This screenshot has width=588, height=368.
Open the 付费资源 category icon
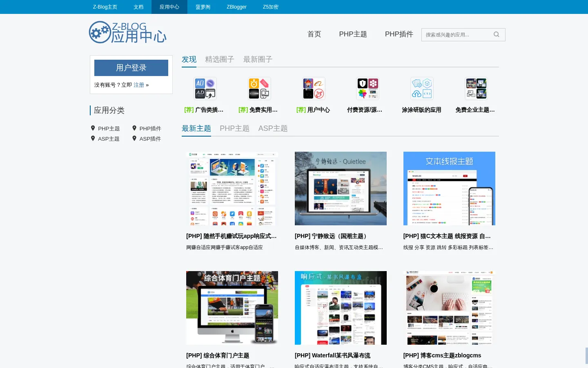[x=368, y=88]
